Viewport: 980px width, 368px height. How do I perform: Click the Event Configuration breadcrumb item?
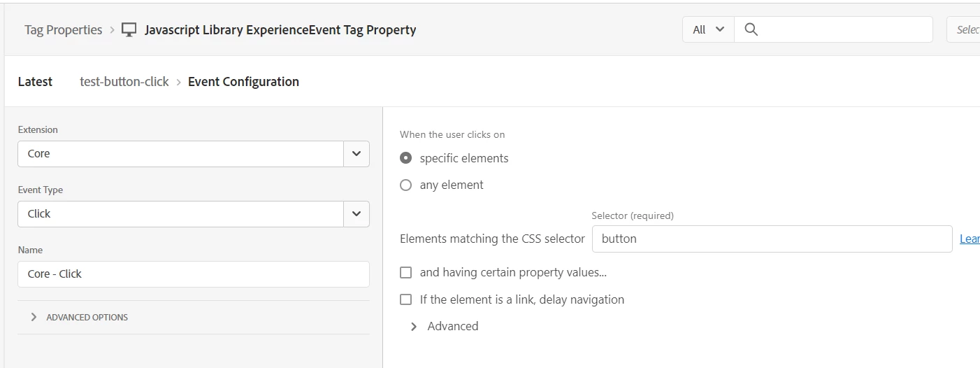(243, 82)
